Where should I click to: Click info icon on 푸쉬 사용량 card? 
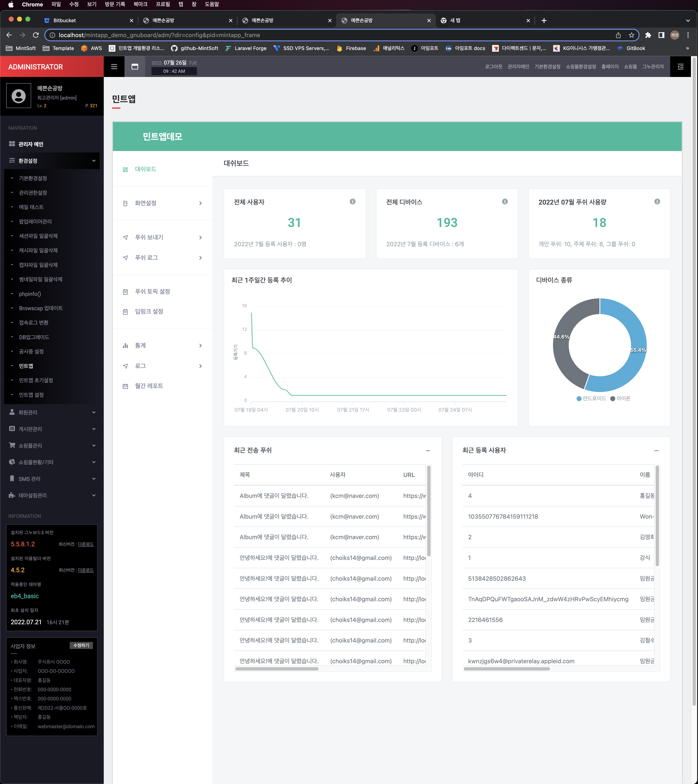pyautogui.click(x=657, y=202)
